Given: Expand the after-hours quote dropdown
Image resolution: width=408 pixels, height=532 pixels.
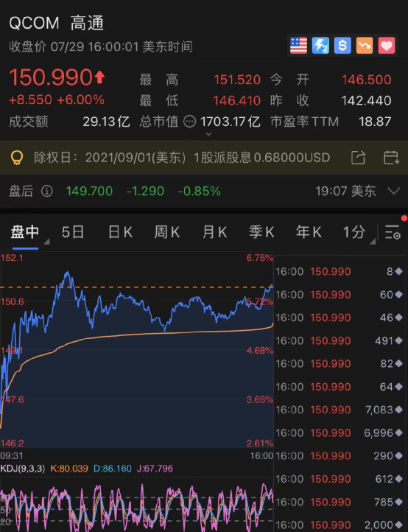Looking at the screenshot, I should click(x=394, y=191).
